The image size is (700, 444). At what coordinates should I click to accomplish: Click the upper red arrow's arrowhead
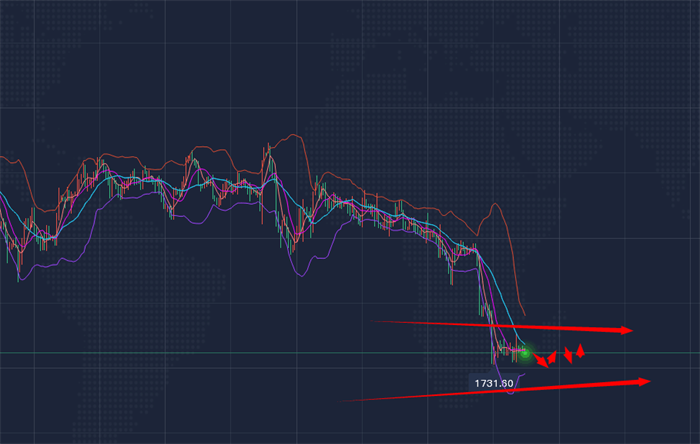[628, 330]
